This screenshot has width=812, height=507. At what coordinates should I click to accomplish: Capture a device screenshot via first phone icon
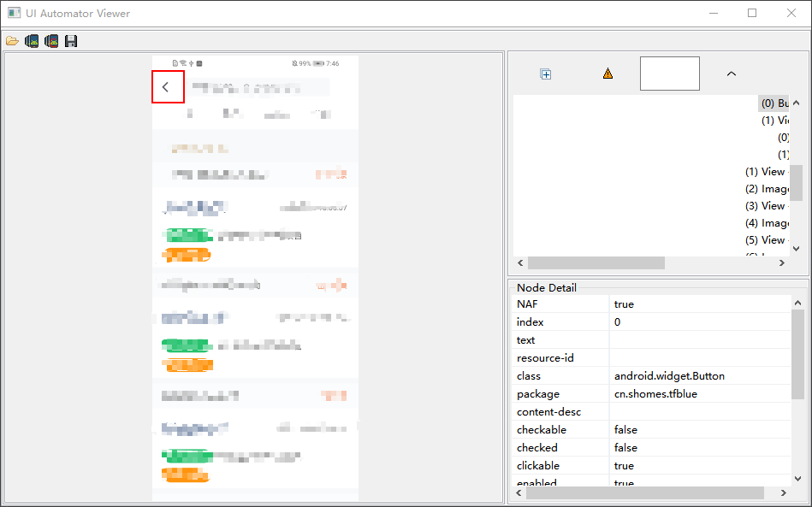click(32, 41)
